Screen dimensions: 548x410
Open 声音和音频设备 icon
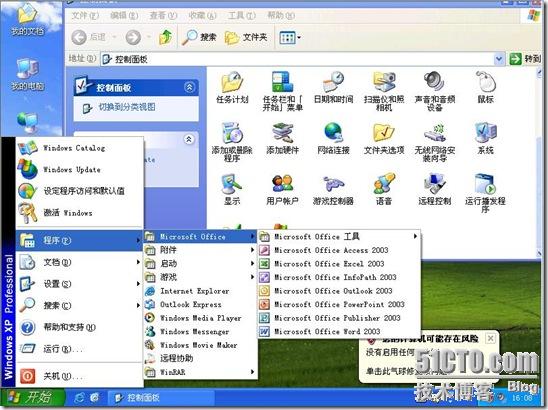(x=434, y=91)
